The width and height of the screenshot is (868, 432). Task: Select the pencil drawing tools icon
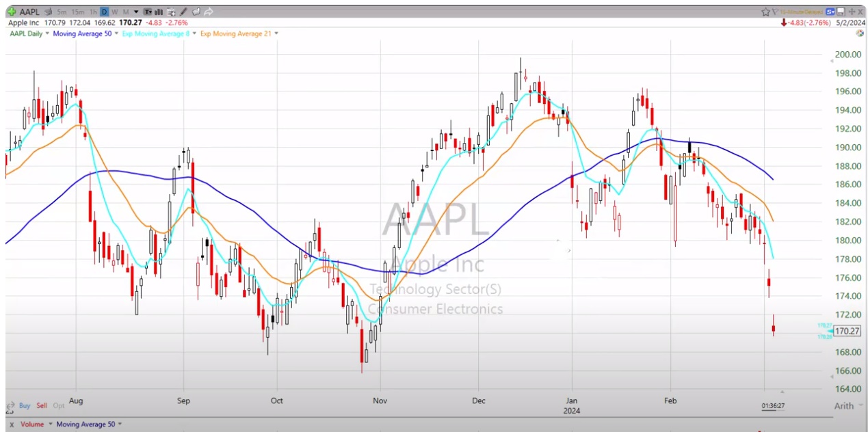(183, 12)
